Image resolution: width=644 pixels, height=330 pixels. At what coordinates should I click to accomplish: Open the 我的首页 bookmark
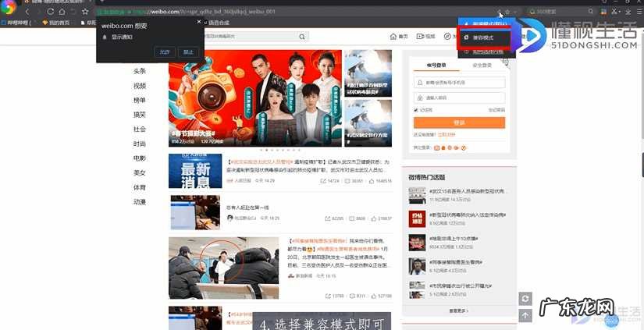[56, 23]
